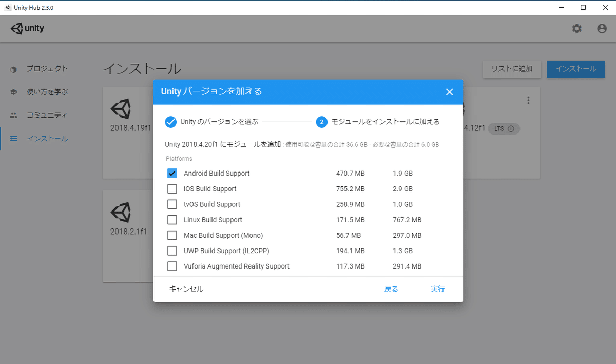616x364 pixels.
Task: Click the 実行 button
Action: tap(438, 289)
